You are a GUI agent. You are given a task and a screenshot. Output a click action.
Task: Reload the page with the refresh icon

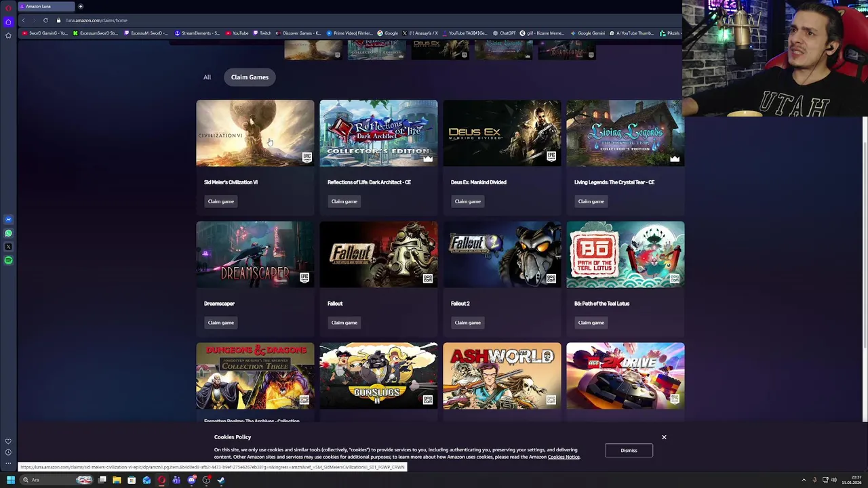pos(45,20)
